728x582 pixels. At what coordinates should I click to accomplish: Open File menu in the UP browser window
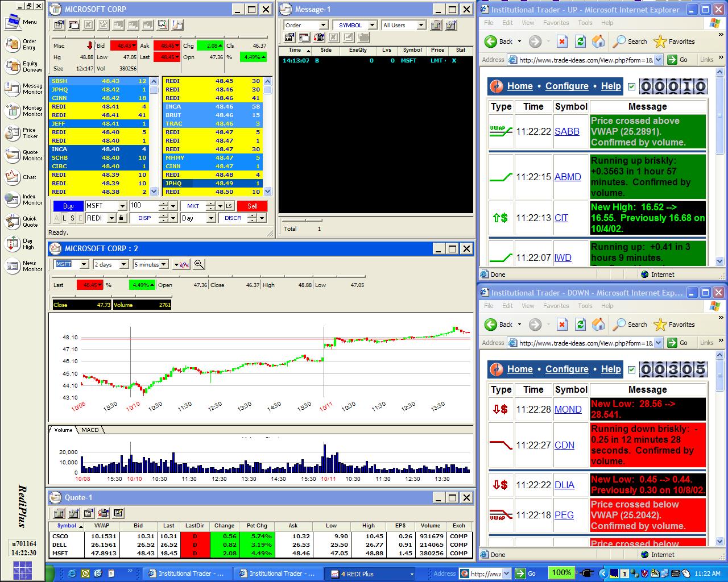(x=489, y=23)
